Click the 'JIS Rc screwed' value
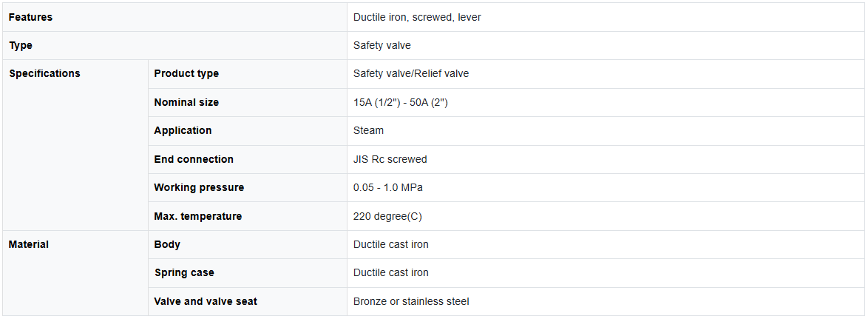This screenshot has height=319, width=868. pyautogui.click(x=390, y=159)
